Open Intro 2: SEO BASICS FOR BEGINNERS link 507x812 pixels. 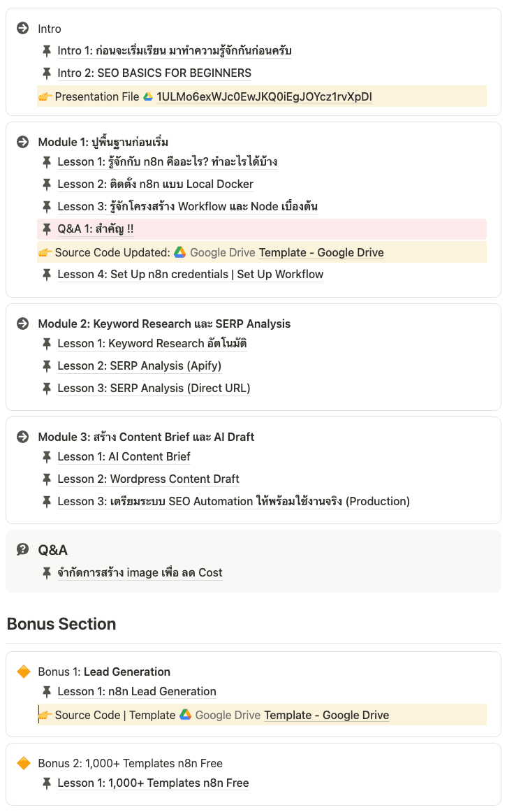[x=154, y=73]
